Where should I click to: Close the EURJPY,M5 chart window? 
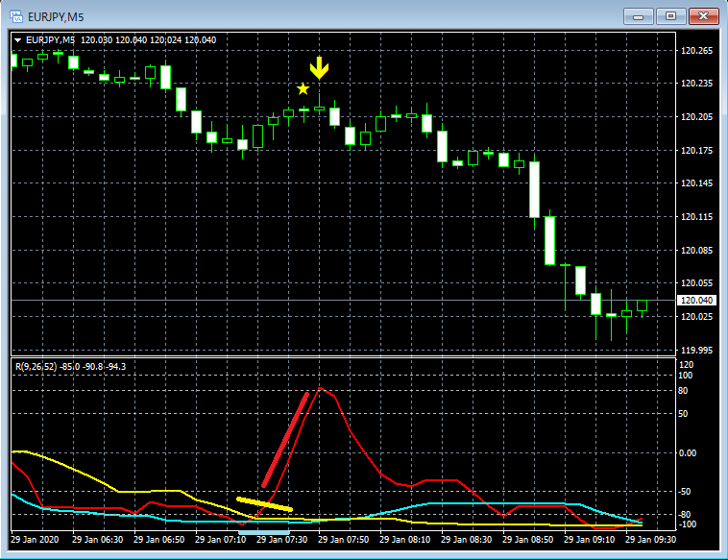point(703,16)
